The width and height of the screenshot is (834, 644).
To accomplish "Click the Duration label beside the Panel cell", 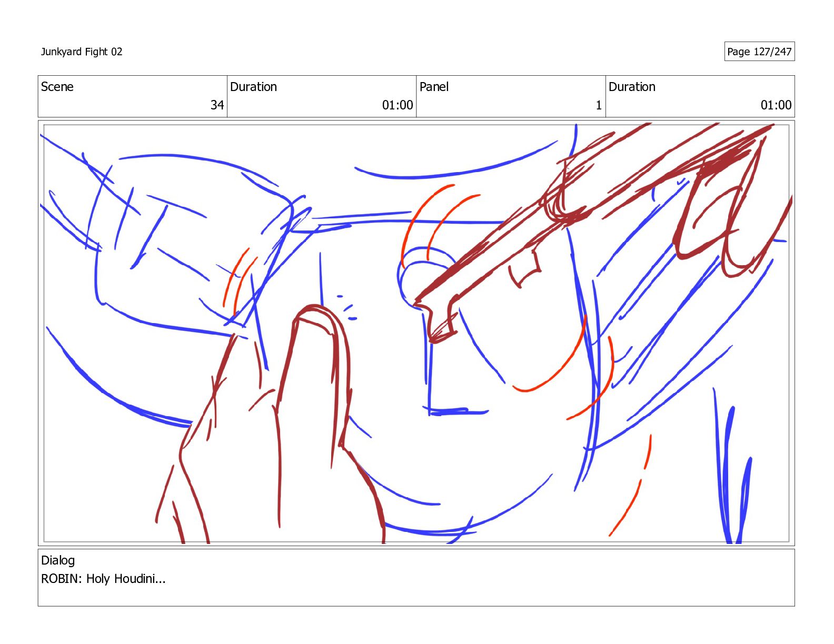I will (632, 87).
